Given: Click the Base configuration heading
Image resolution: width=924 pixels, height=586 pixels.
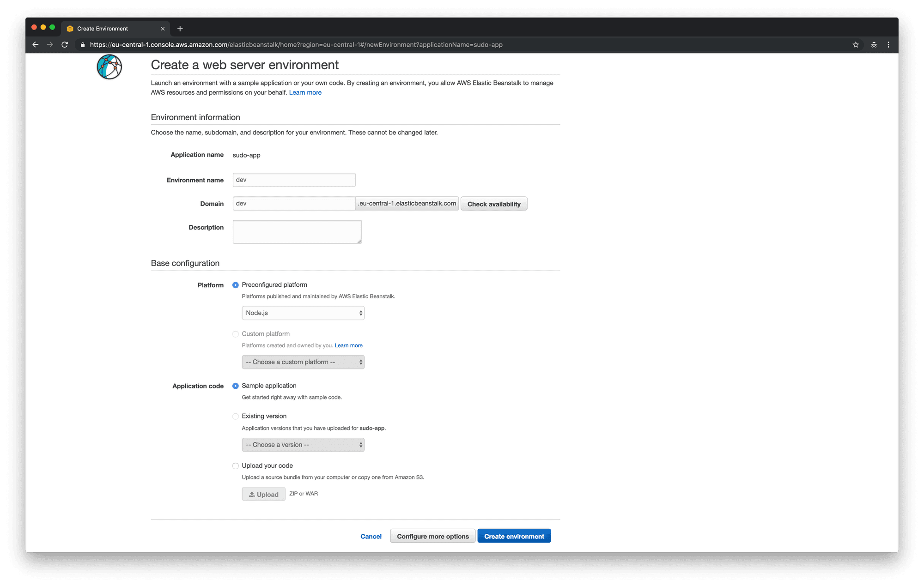Looking at the screenshot, I should click(x=185, y=263).
